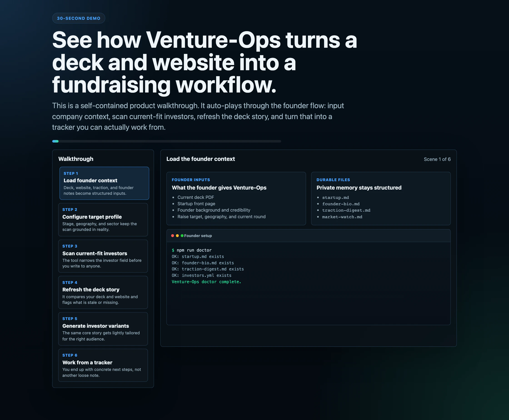509x420 pixels.
Task: Click the green dot in Founder setup terminal
Action: point(182,236)
